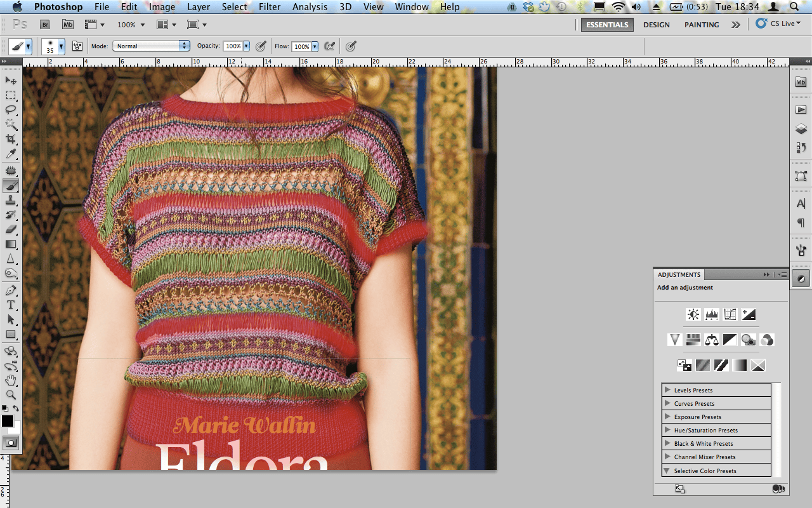
Task: Toggle tablet pressure for size
Action: pyautogui.click(x=351, y=46)
